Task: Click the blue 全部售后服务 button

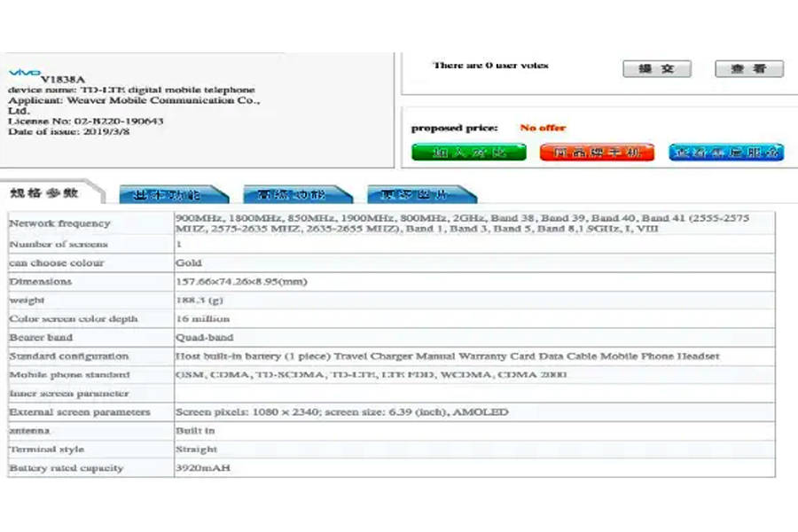Action: tap(725, 153)
